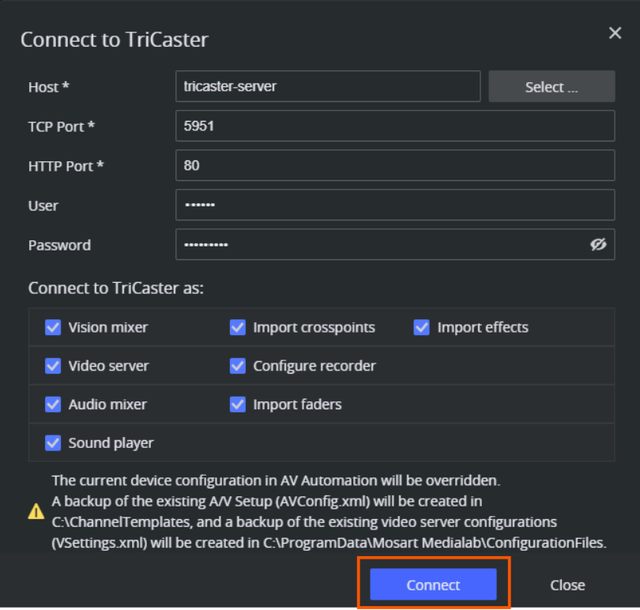
Task: Uncheck the Vision mixer checkbox
Action: click(x=53, y=327)
